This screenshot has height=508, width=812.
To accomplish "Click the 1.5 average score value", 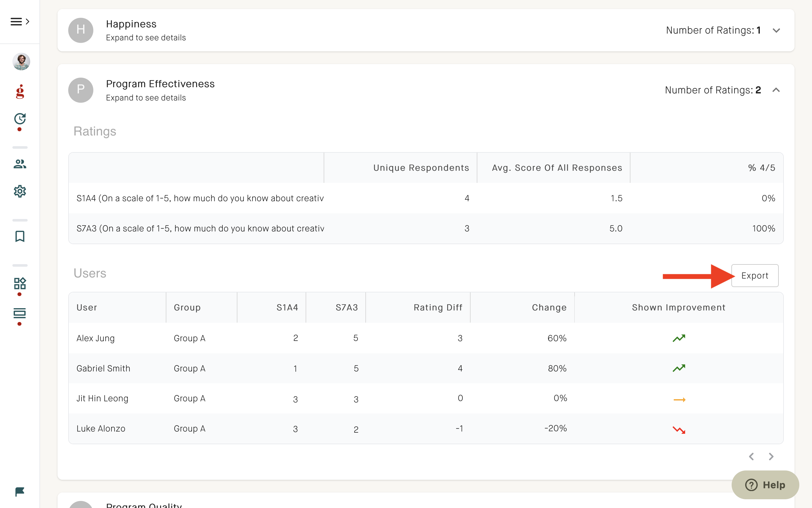I will click(616, 198).
